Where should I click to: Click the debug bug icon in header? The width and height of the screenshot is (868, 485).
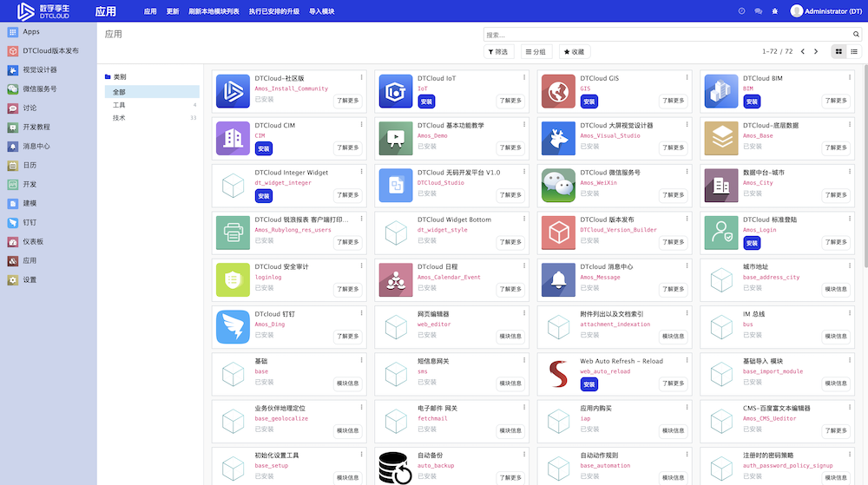tap(774, 11)
